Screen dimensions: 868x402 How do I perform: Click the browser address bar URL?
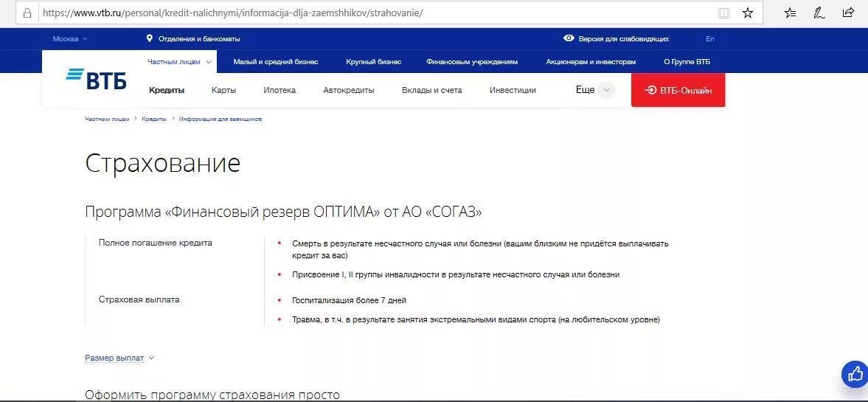pos(232,13)
